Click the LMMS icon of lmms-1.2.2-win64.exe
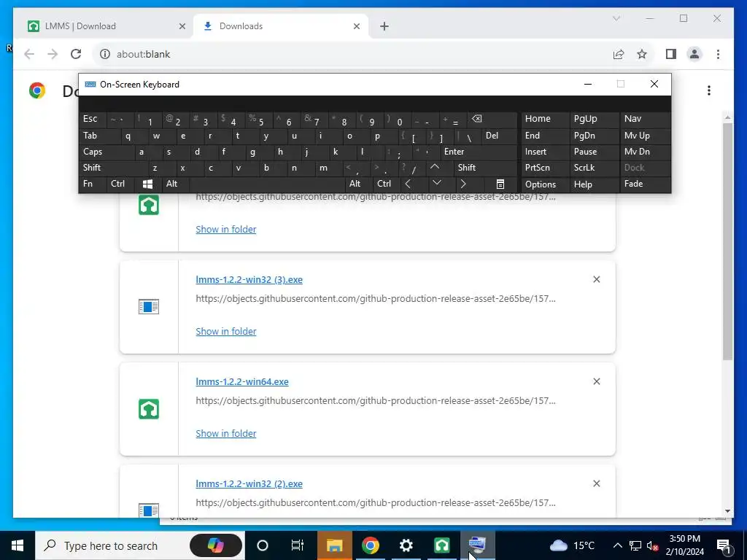747x560 pixels. [149, 409]
